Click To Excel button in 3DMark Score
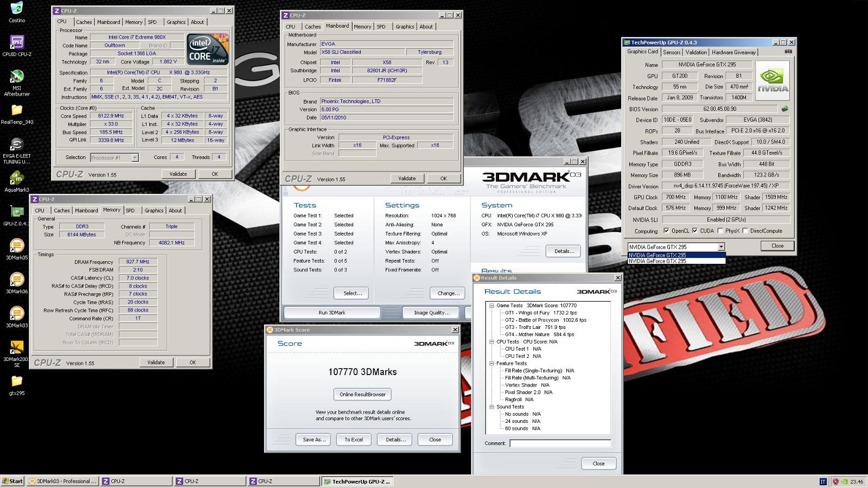 click(354, 440)
